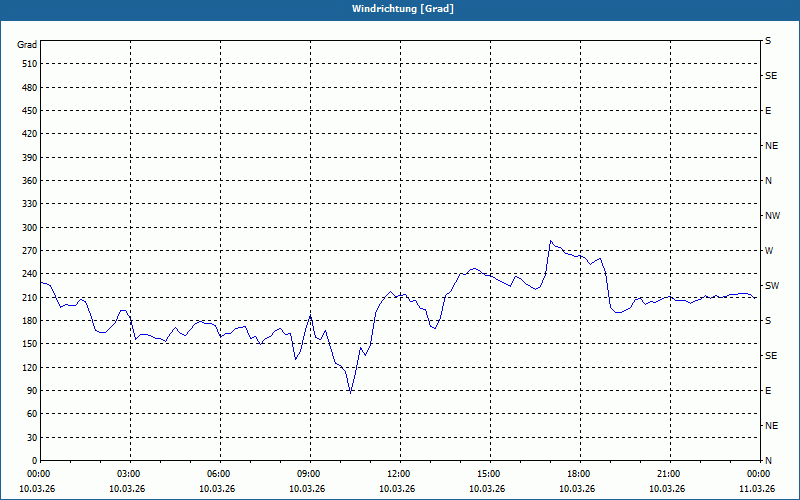Pick the 180 y-axis value
Screen dimensions: 800x500
click(30, 321)
